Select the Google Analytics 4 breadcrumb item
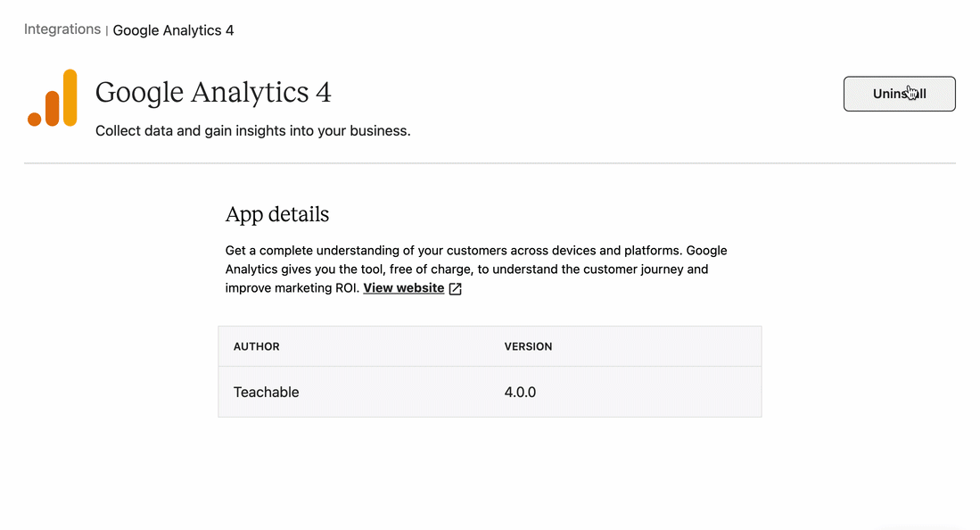 point(173,30)
